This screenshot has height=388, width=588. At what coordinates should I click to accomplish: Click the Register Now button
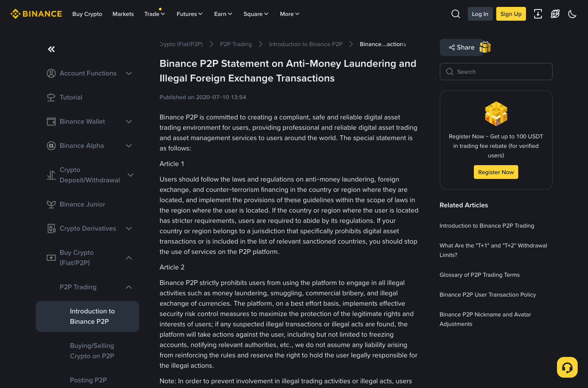[496, 172]
